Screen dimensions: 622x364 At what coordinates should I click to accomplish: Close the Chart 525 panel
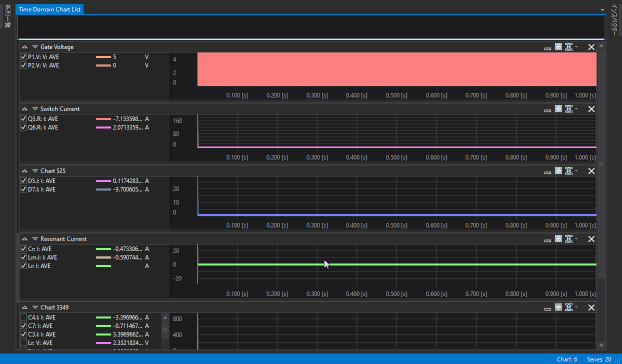click(591, 171)
